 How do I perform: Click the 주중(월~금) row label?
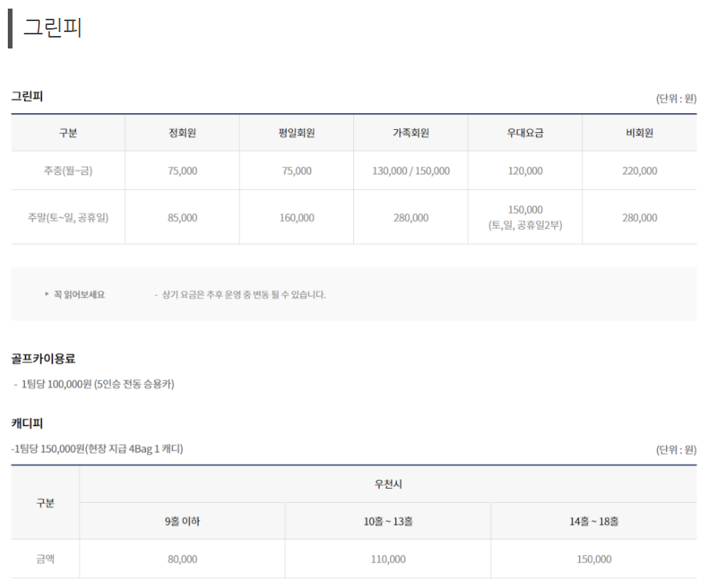[x=68, y=170]
